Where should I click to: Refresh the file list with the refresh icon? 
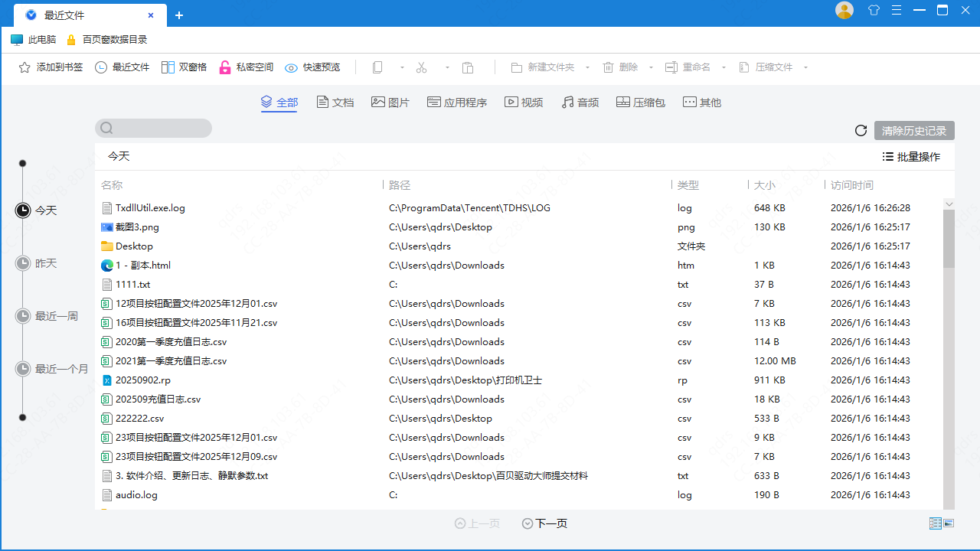tap(861, 130)
